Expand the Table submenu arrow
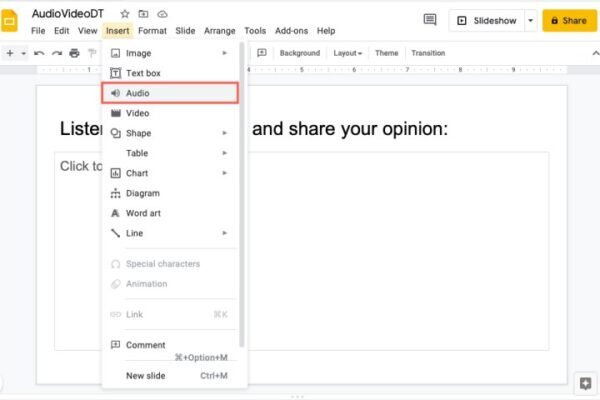Image resolution: width=600 pixels, height=400 pixels. (225, 153)
